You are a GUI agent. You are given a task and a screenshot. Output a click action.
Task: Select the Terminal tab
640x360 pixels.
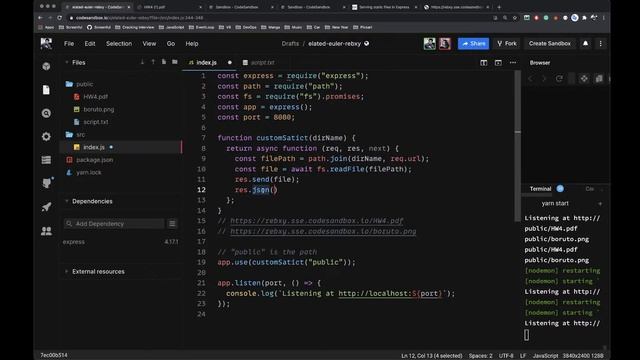click(x=540, y=189)
